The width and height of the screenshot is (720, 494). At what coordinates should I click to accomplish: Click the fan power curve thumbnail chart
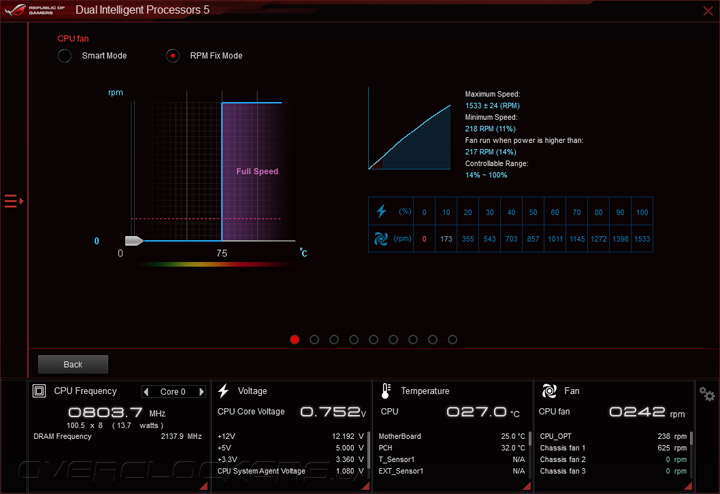coord(409,129)
